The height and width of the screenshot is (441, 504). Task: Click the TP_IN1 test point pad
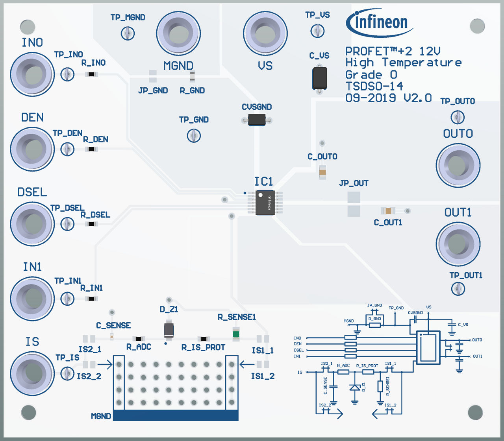coord(68,299)
